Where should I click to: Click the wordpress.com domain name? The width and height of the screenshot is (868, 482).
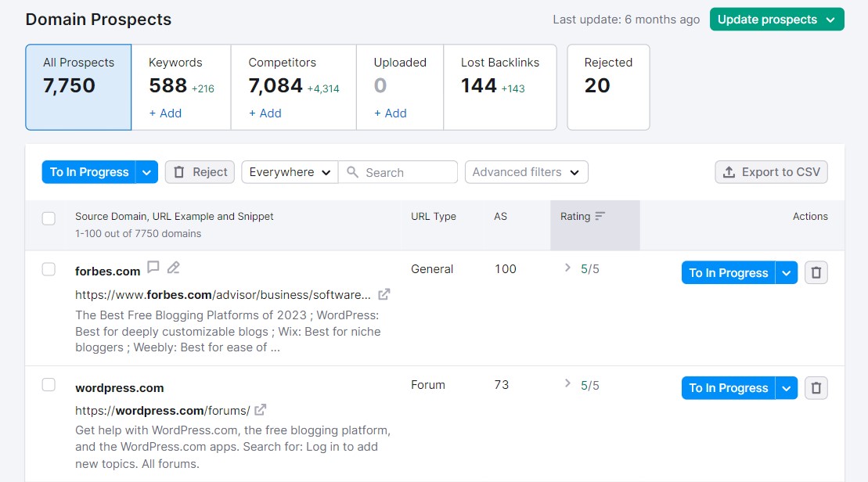coord(120,388)
